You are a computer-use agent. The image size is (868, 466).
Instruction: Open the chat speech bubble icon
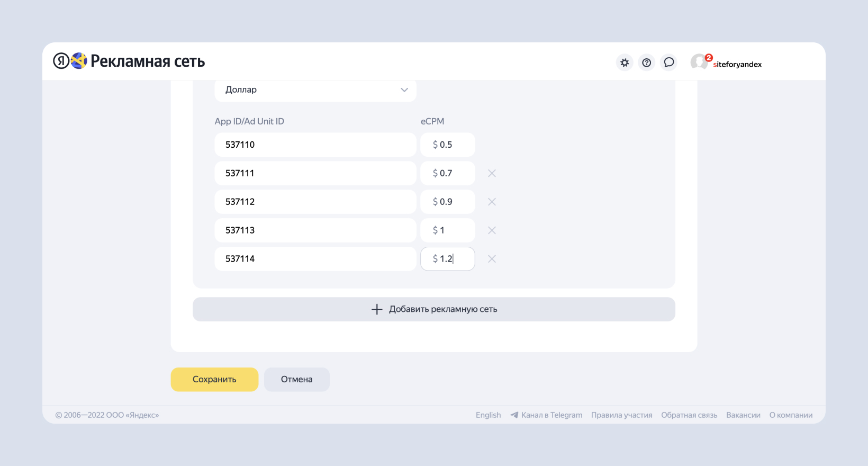tap(669, 62)
